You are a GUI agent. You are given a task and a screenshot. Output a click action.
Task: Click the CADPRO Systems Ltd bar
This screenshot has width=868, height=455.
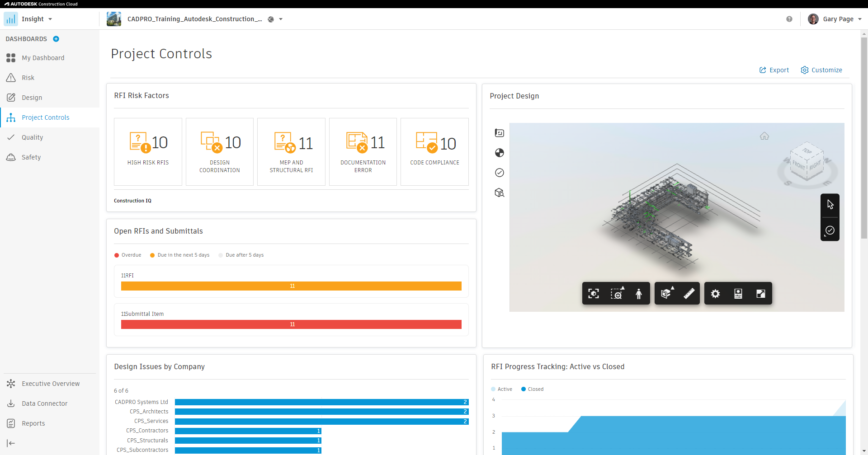(322, 402)
